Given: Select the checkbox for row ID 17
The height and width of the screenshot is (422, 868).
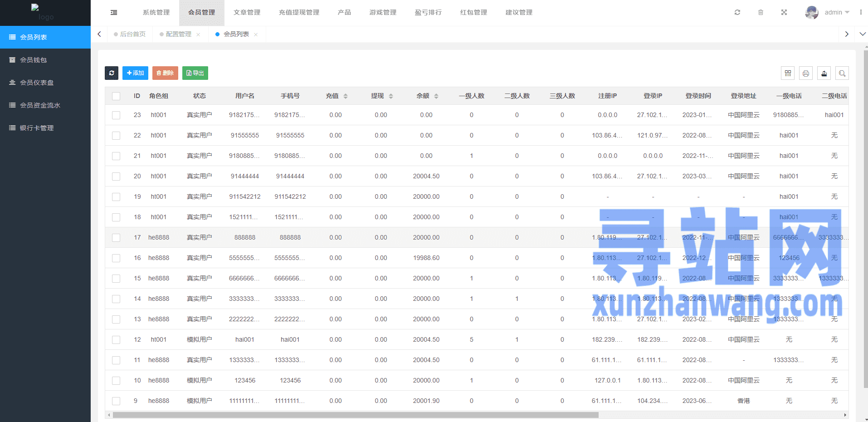Looking at the screenshot, I should (116, 238).
